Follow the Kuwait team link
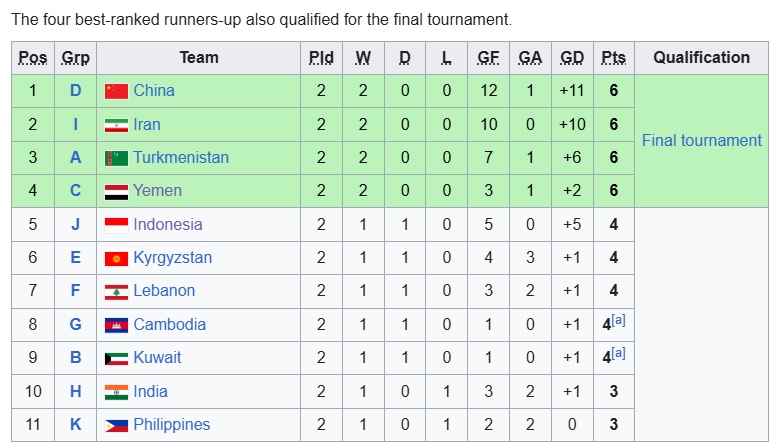771x443 pixels. click(x=157, y=357)
